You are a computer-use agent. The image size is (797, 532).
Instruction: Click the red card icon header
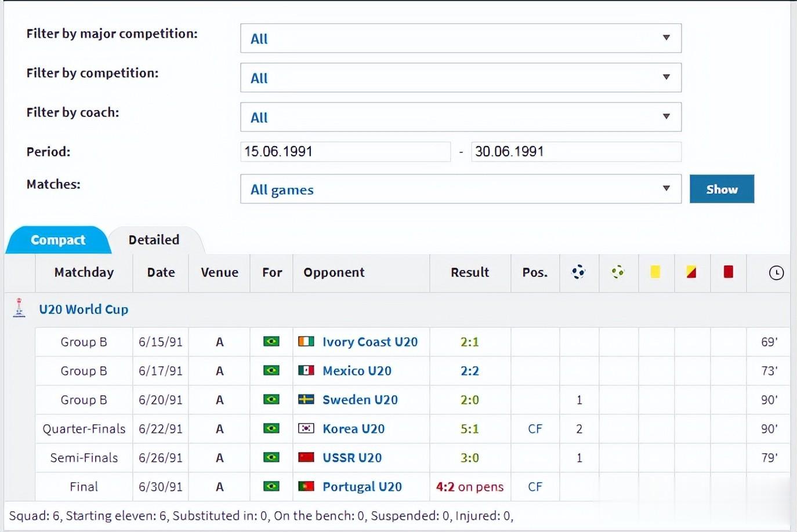point(729,272)
